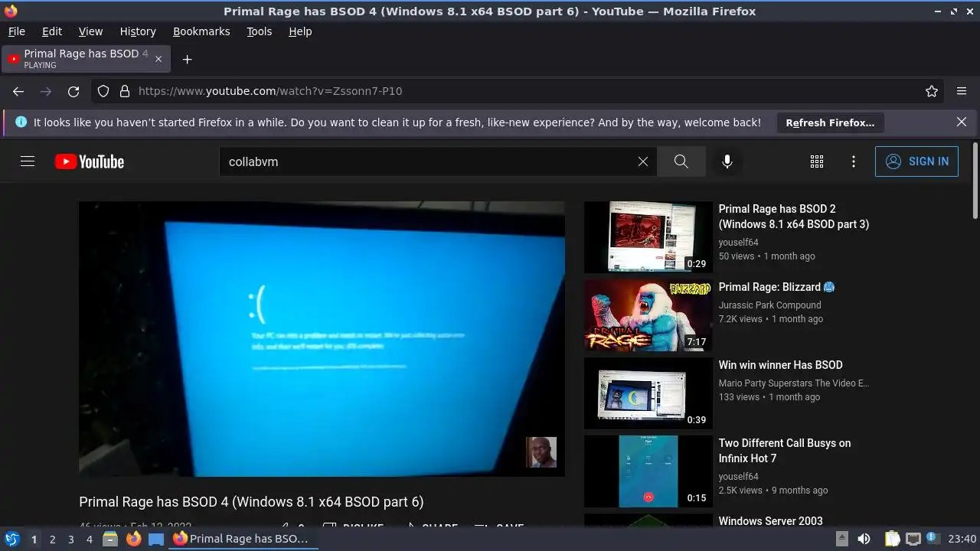Launch Firefox from taskbar launcher
This screenshot has height=551, width=980.
pyautogui.click(x=133, y=539)
